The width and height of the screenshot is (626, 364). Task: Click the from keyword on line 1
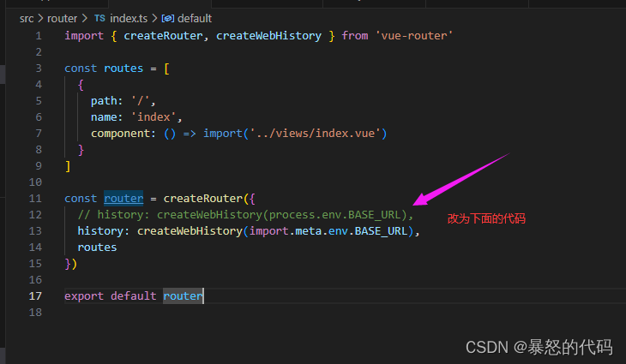click(354, 36)
